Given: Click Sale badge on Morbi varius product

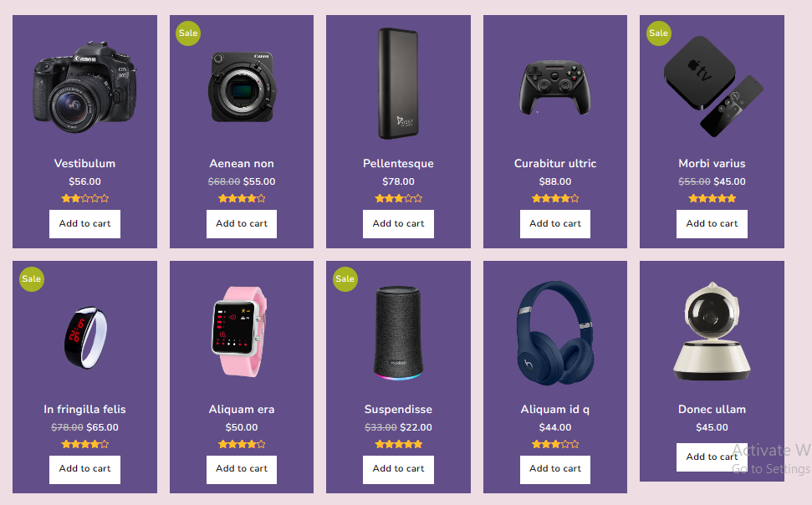Looking at the screenshot, I should click(x=659, y=33).
